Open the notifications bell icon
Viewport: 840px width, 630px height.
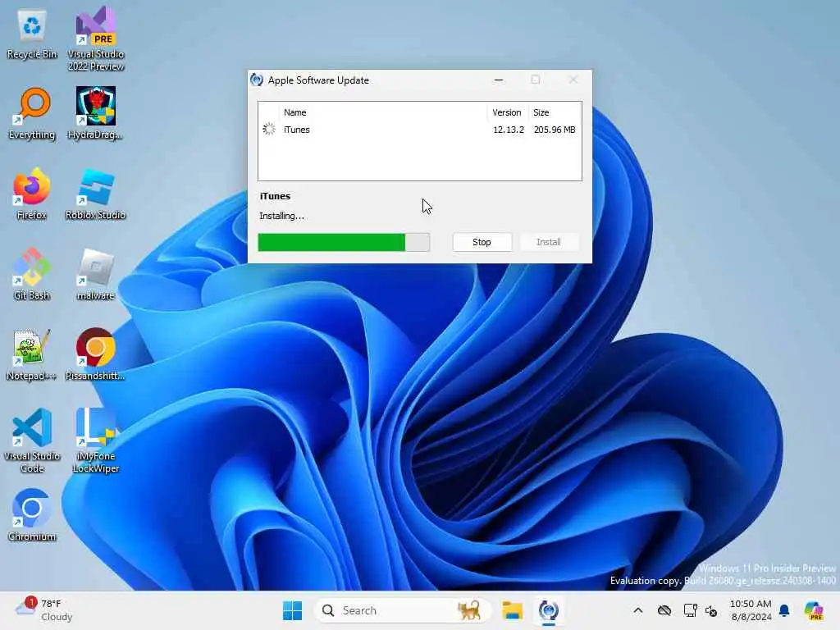(784, 610)
